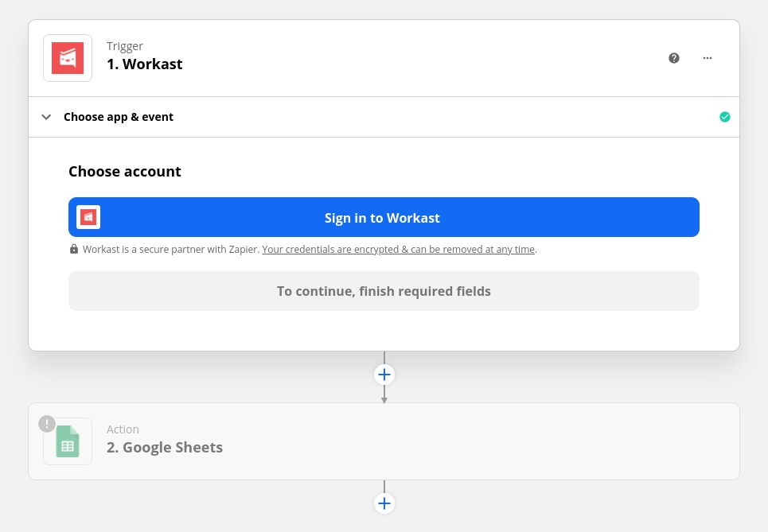The width and height of the screenshot is (768, 532).
Task: Open the three-dot more options menu
Action: 708,58
